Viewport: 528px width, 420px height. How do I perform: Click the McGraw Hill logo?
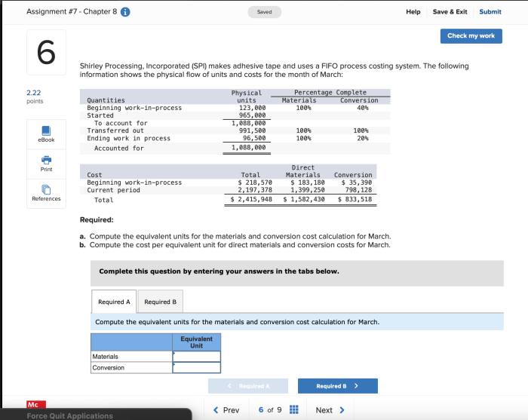(36, 404)
